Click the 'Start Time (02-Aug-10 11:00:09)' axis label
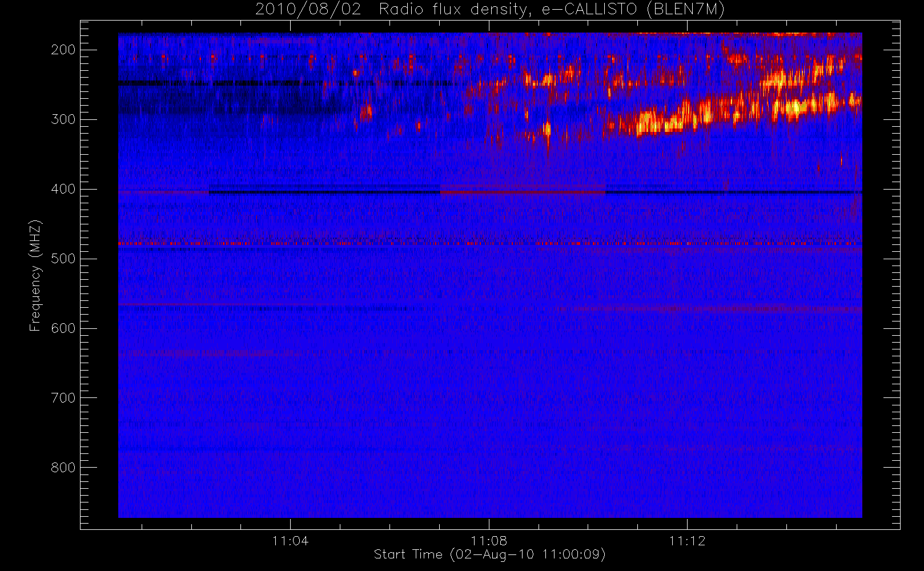The width and height of the screenshot is (924, 571). pos(489,554)
